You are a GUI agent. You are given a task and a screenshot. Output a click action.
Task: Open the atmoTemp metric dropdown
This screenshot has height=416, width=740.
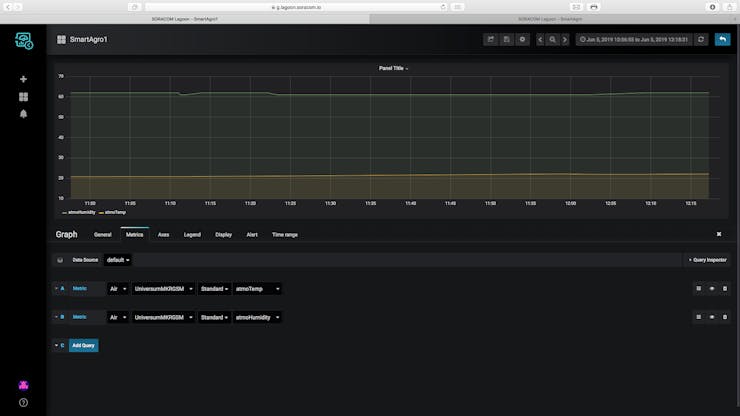(257, 289)
